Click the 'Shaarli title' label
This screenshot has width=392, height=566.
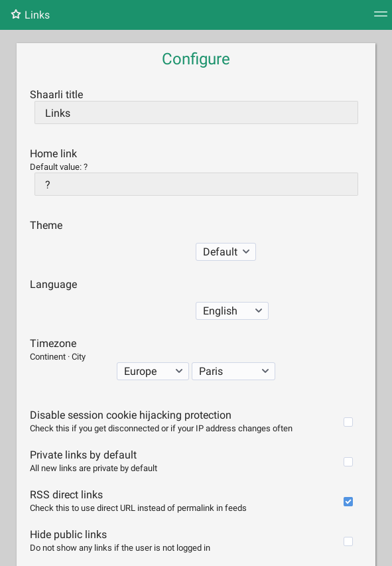click(56, 95)
